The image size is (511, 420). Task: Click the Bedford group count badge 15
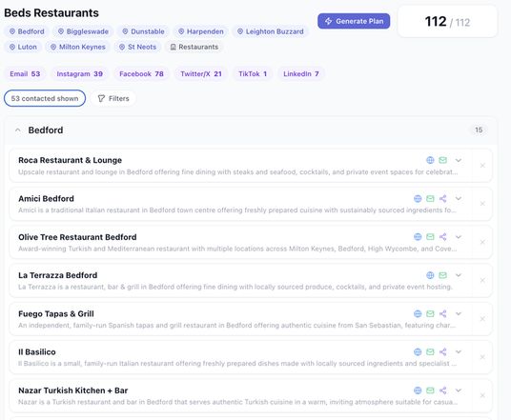tap(479, 130)
